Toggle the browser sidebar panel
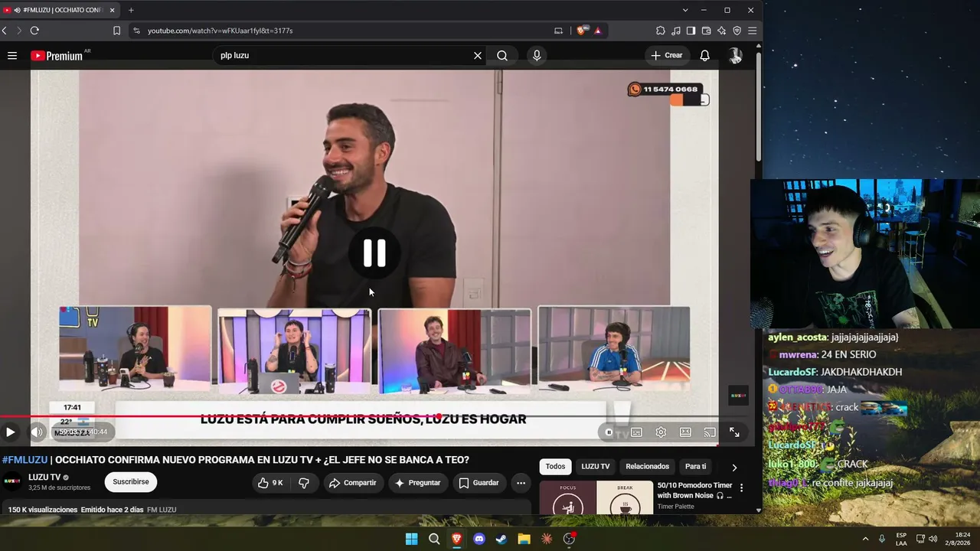980x551 pixels. tap(691, 31)
